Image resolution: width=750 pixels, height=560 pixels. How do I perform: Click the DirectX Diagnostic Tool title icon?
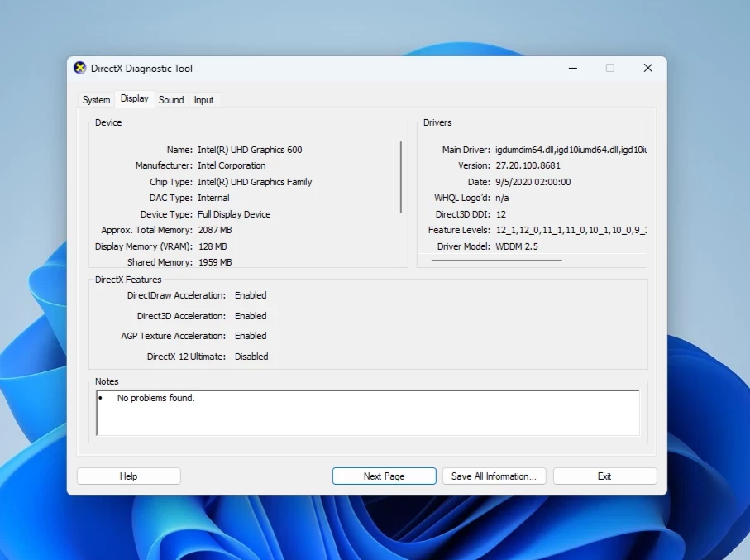(x=80, y=68)
